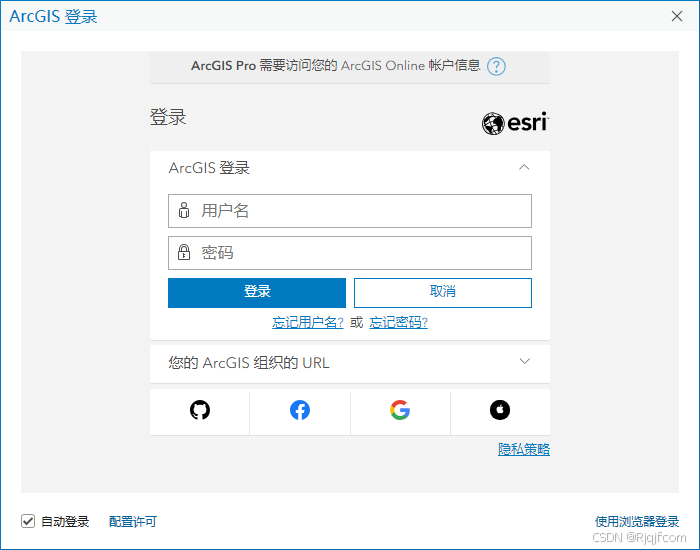Viewport: 700px width, 550px height.
Task: Sign in with Google icon
Action: 400,410
